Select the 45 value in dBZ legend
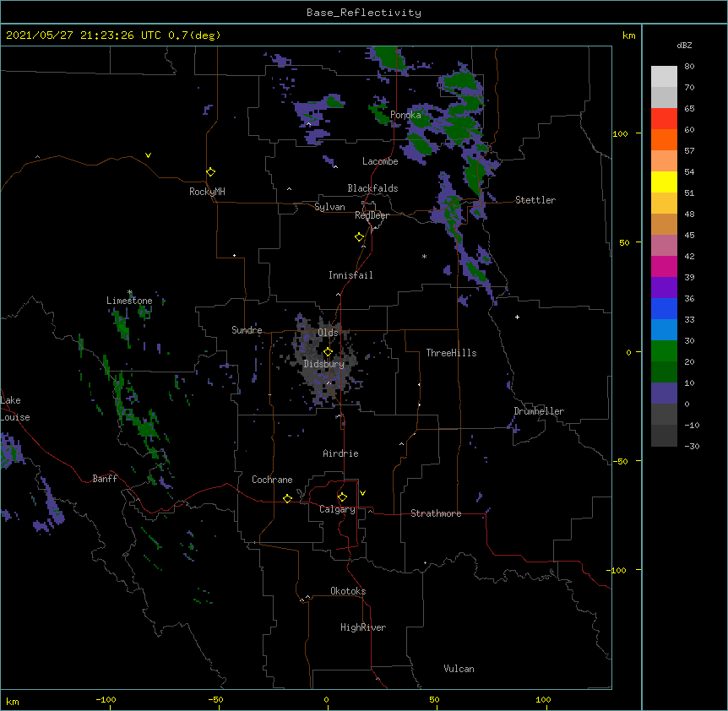Screen dimensions: 728x711 689,236
